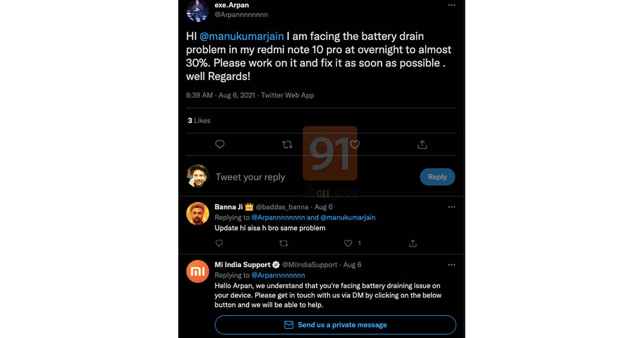Open more options for Mi India Support reply
Viewport: 644px width, 338px height.
[x=451, y=265]
